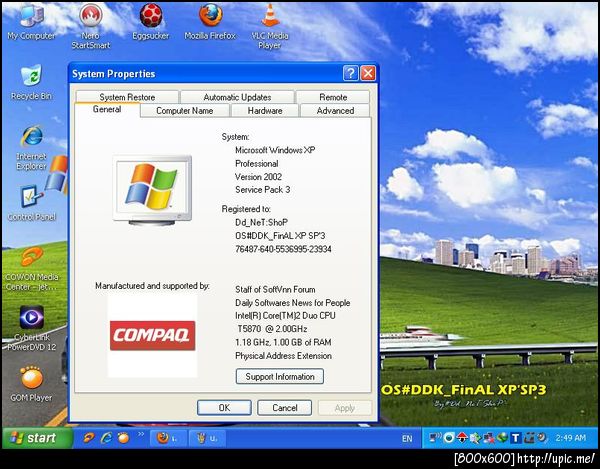Screen dimensions: 600x469
Task: Launch Mozilla Firefox desktop icon
Action: 210,22
